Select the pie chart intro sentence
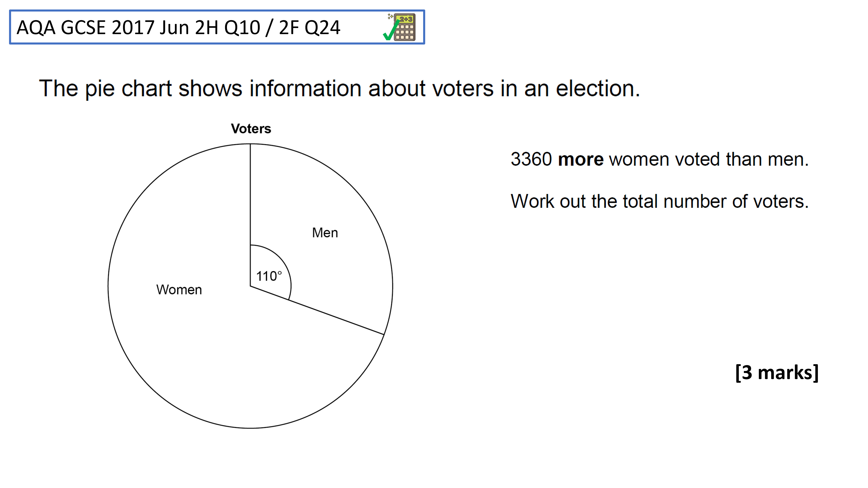The height and width of the screenshot is (488, 868). click(x=339, y=89)
